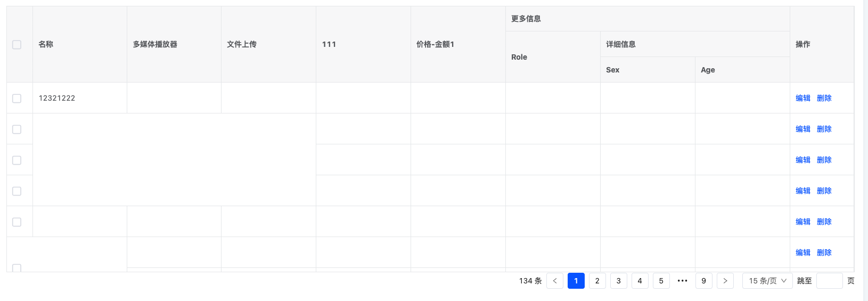Click the current page 1 button
Image resolution: width=868 pixels, height=301 pixels.
576,281
